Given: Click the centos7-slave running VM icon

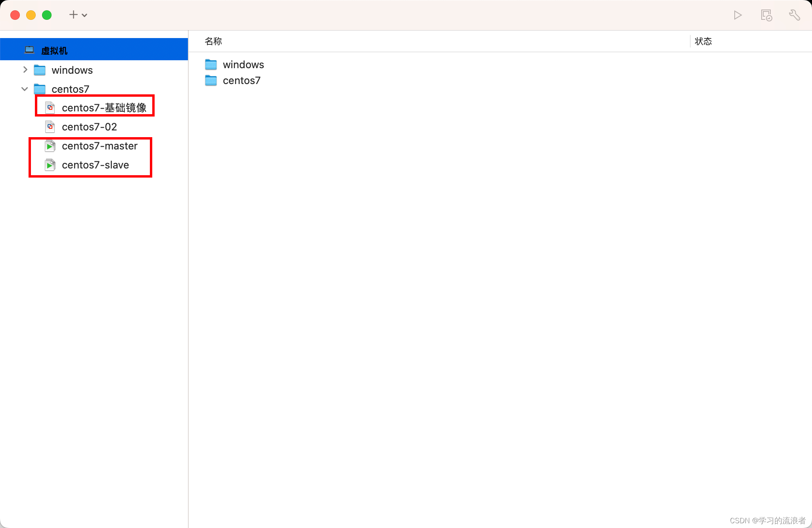Looking at the screenshot, I should [x=50, y=165].
